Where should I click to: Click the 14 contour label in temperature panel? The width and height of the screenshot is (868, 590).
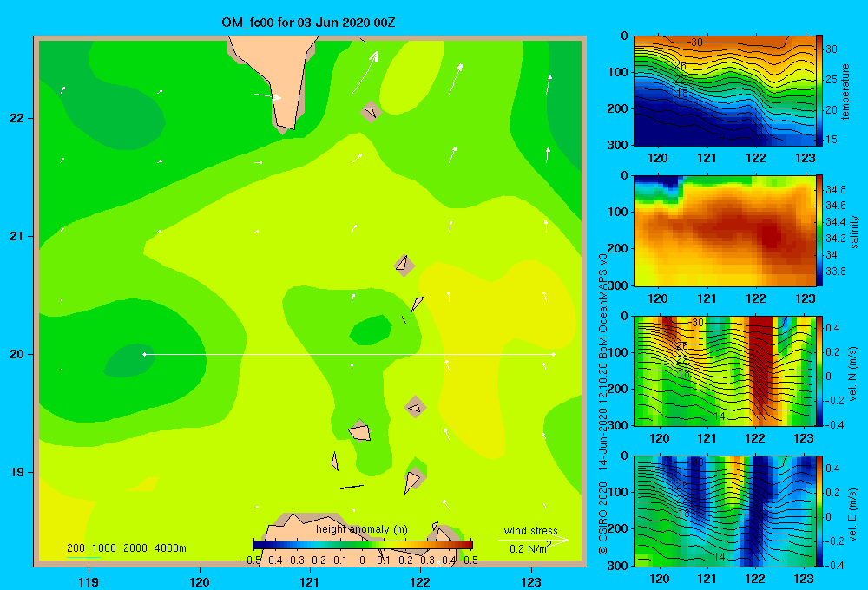(719, 137)
